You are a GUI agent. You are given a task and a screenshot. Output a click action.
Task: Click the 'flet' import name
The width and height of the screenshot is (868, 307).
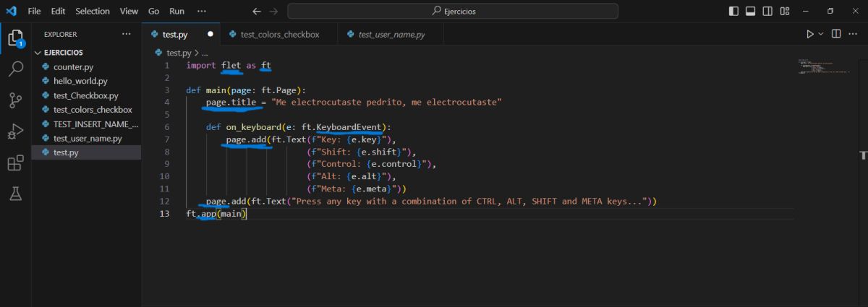point(231,66)
